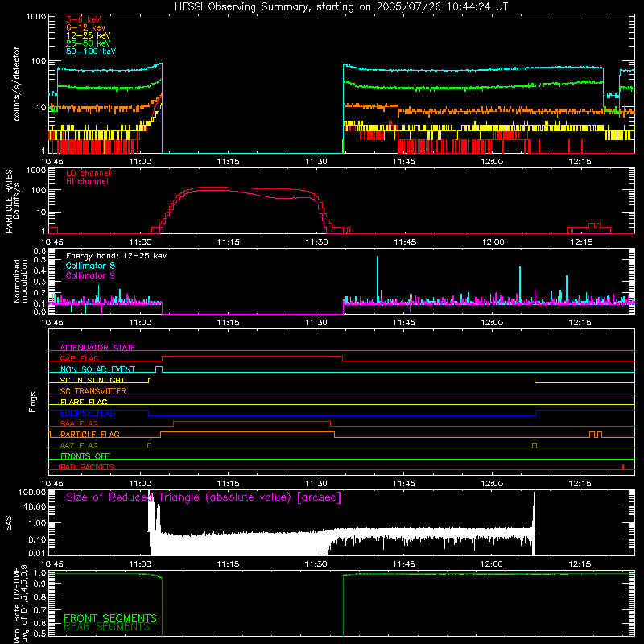Select the REAR SEGMENTS legend label
This screenshot has height=644, width=644.
tap(107, 626)
